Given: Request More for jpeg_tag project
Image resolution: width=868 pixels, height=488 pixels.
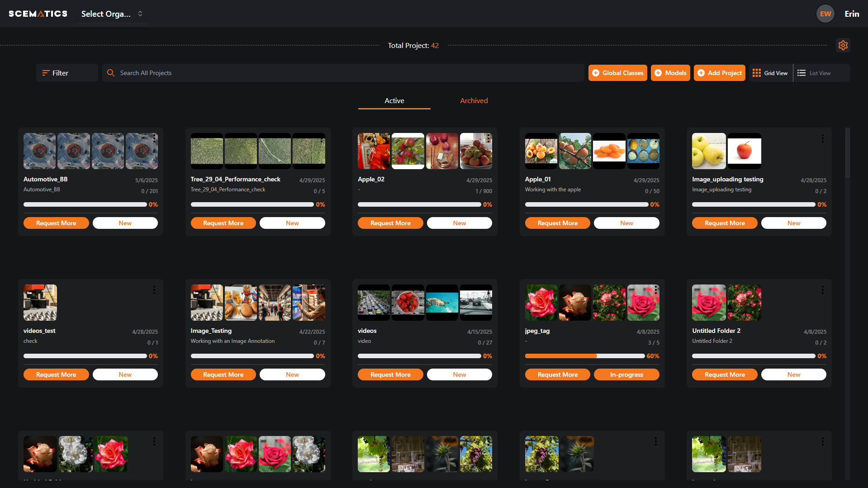Looking at the screenshot, I should click(x=558, y=374).
